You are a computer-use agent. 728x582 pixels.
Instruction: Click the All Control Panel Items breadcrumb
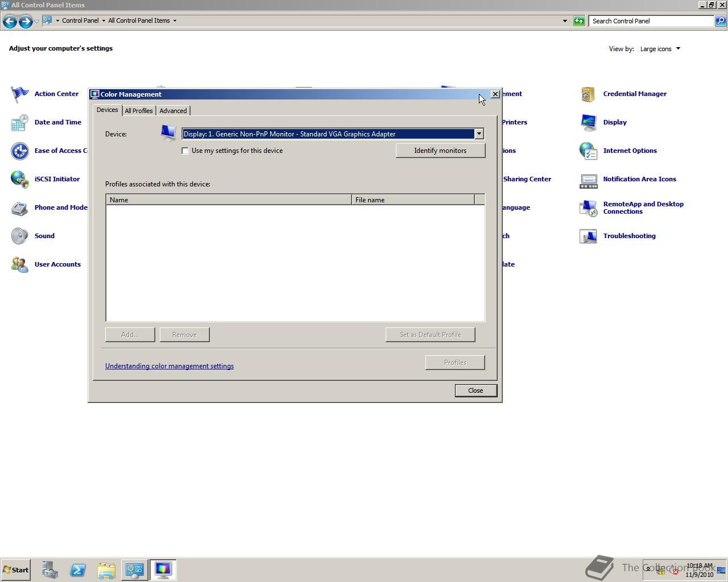point(139,20)
